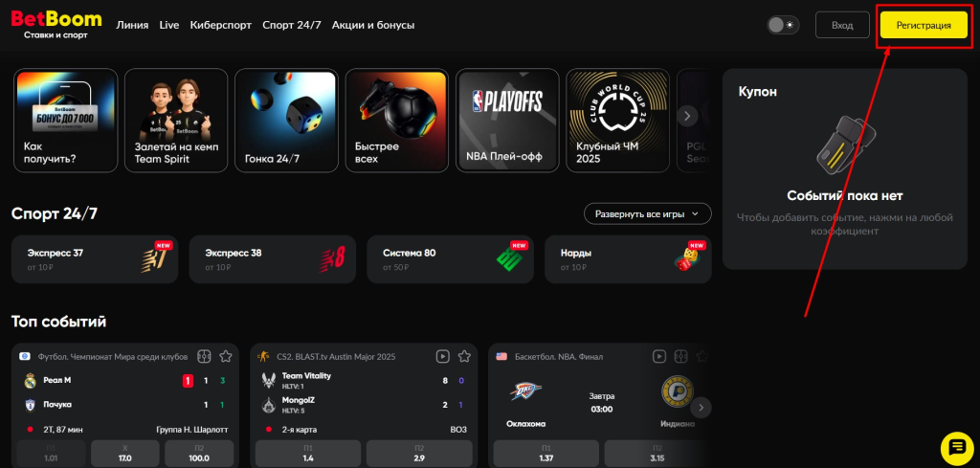Click the Нарды dice icon
The height and width of the screenshot is (468, 980).
click(x=686, y=259)
